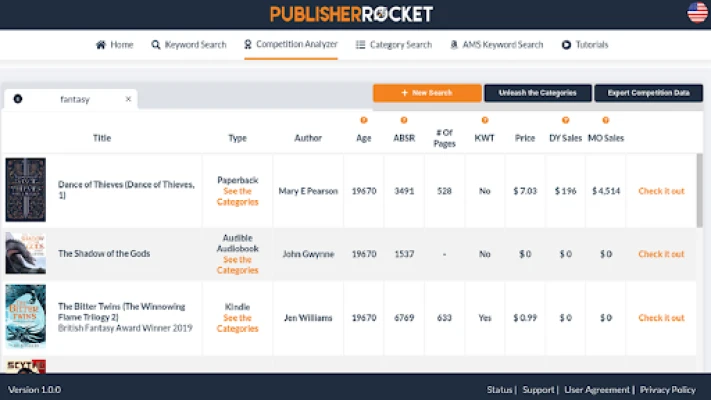This screenshot has width=711, height=400.
Task: Click The Shadow of the Gods cover thumbnail
Action: tap(25, 254)
